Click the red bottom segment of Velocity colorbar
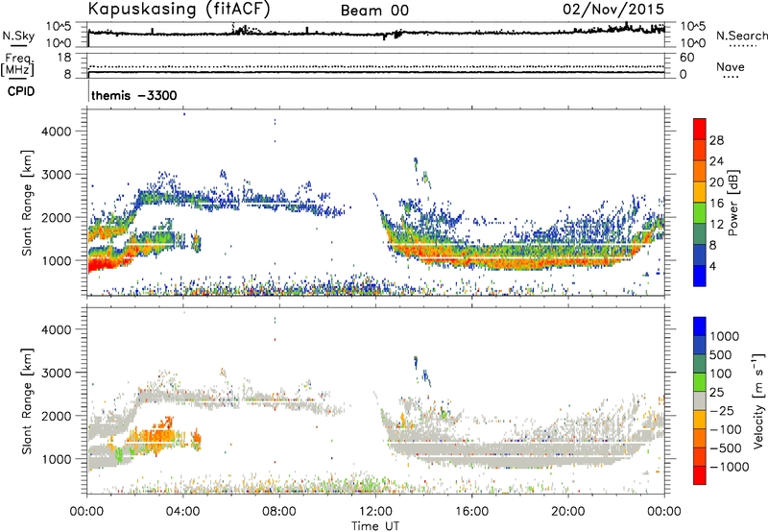768x532 pixels. [x=700, y=475]
